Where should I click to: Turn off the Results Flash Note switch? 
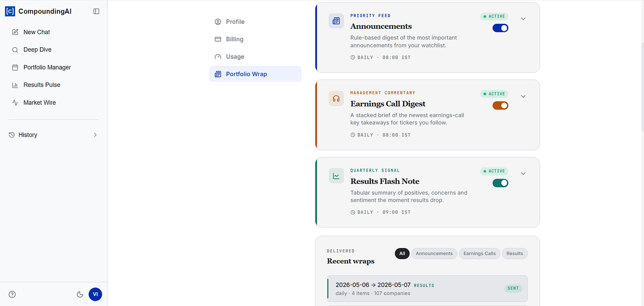[x=500, y=183]
